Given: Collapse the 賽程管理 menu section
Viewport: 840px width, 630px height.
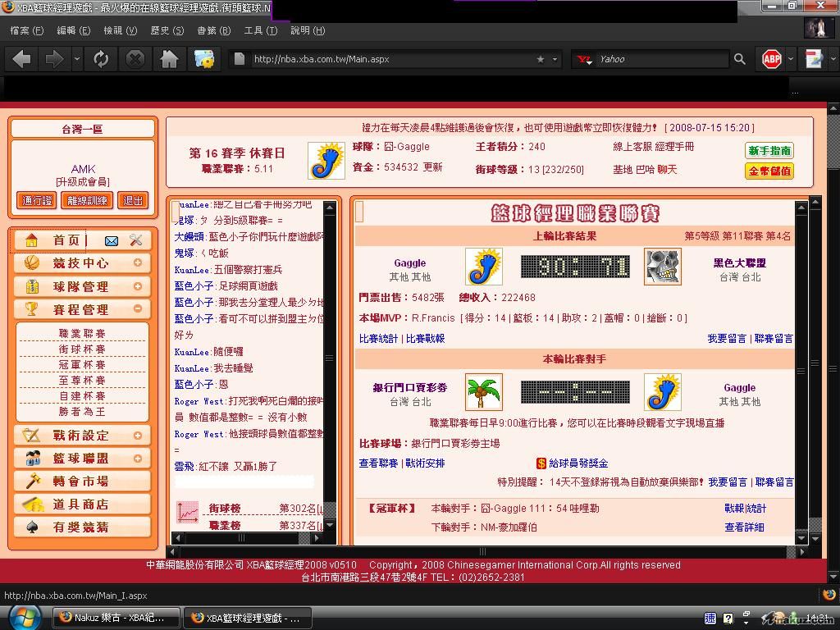Looking at the screenshot, I should 138,308.
